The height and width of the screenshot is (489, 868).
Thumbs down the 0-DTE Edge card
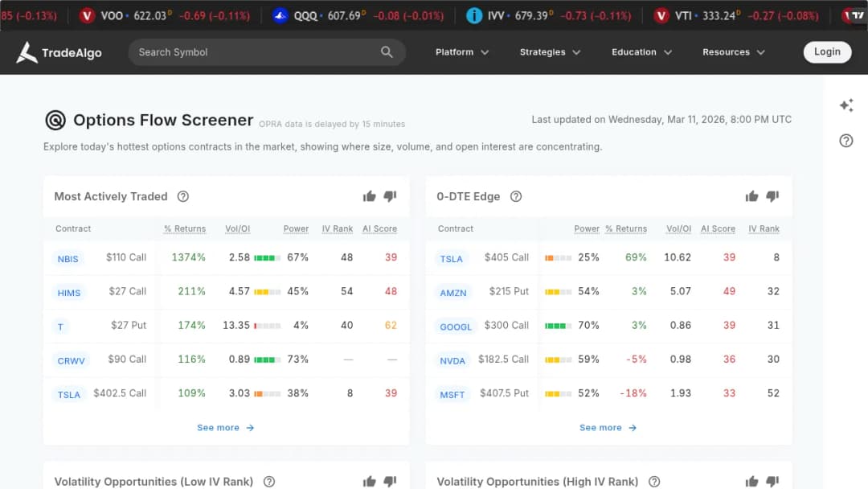point(773,196)
